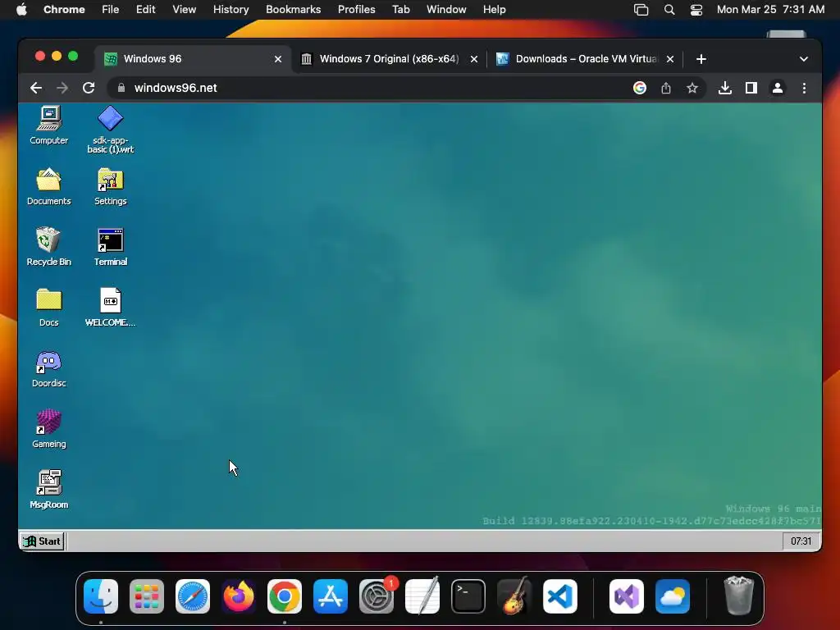Switch to the Downloads – Oracle VM VirtualBox tab
The image size is (840, 630).
586,59
